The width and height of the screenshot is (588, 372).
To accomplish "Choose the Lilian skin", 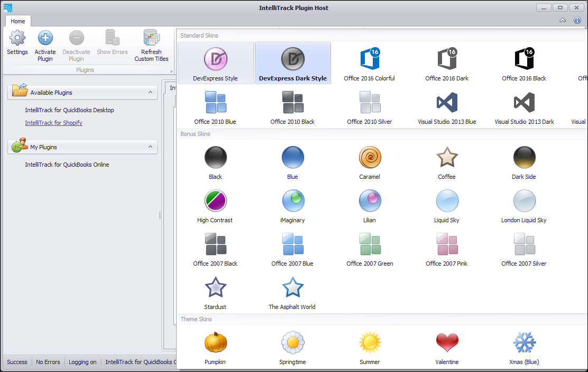I will coord(370,206).
